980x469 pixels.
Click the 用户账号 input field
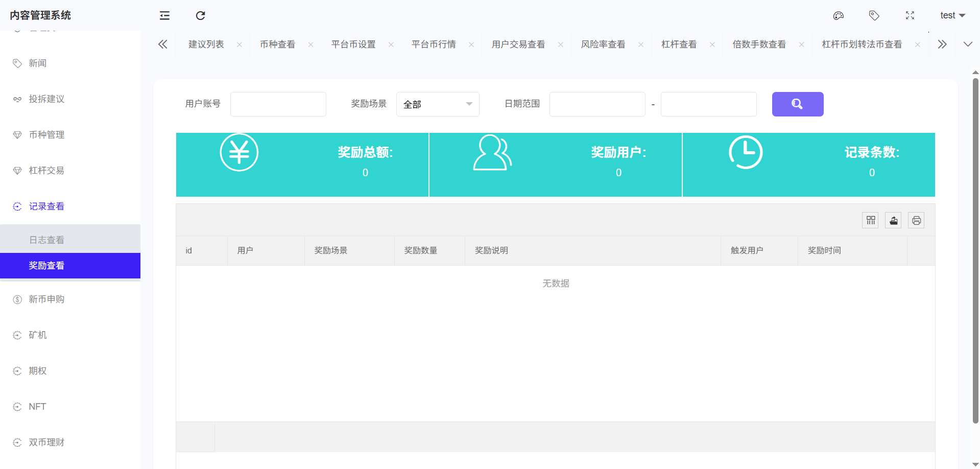(x=278, y=104)
